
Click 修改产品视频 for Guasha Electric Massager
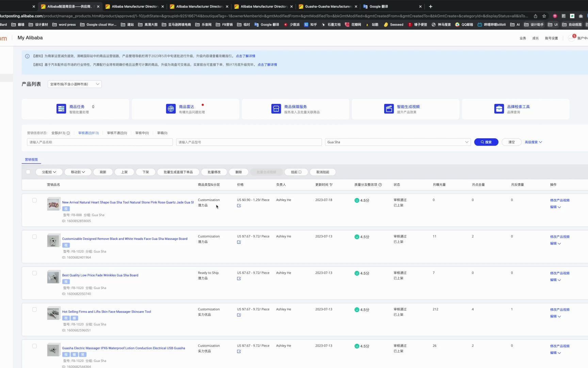(x=560, y=346)
